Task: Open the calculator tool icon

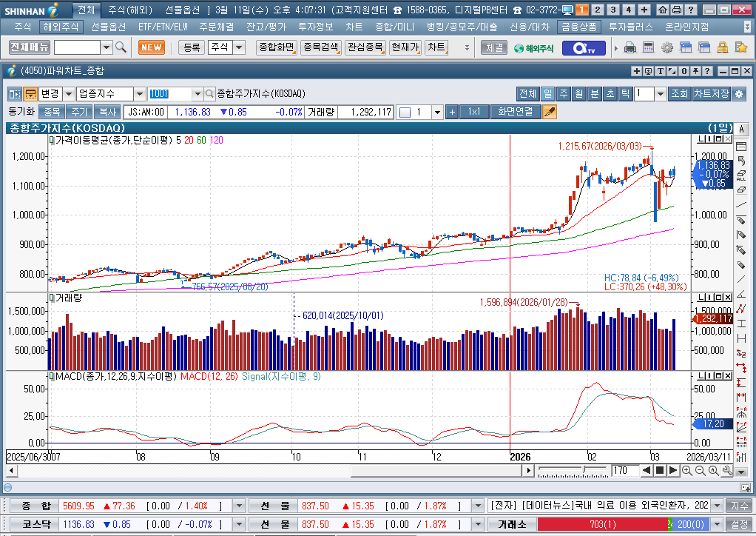Action: 649,47
